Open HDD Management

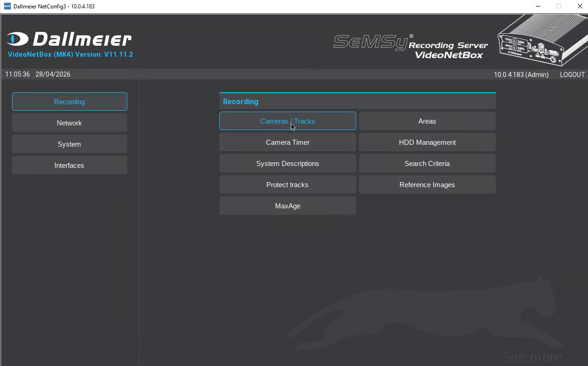click(x=427, y=142)
